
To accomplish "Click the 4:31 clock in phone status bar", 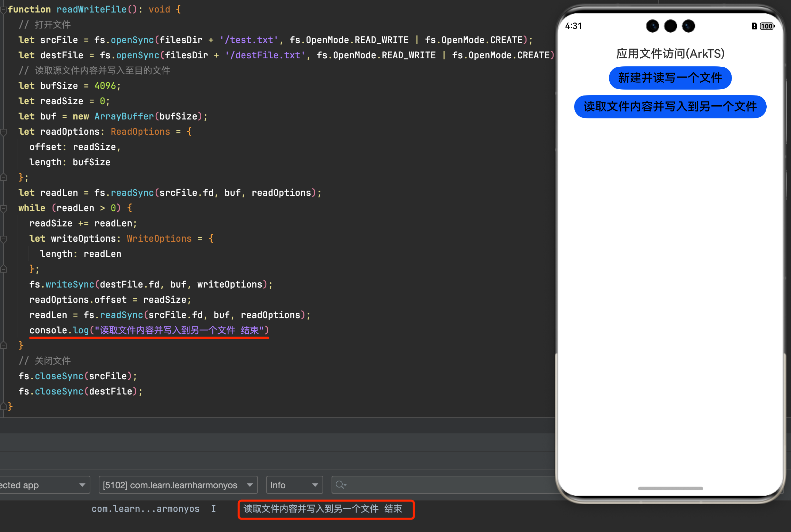I will coord(573,26).
